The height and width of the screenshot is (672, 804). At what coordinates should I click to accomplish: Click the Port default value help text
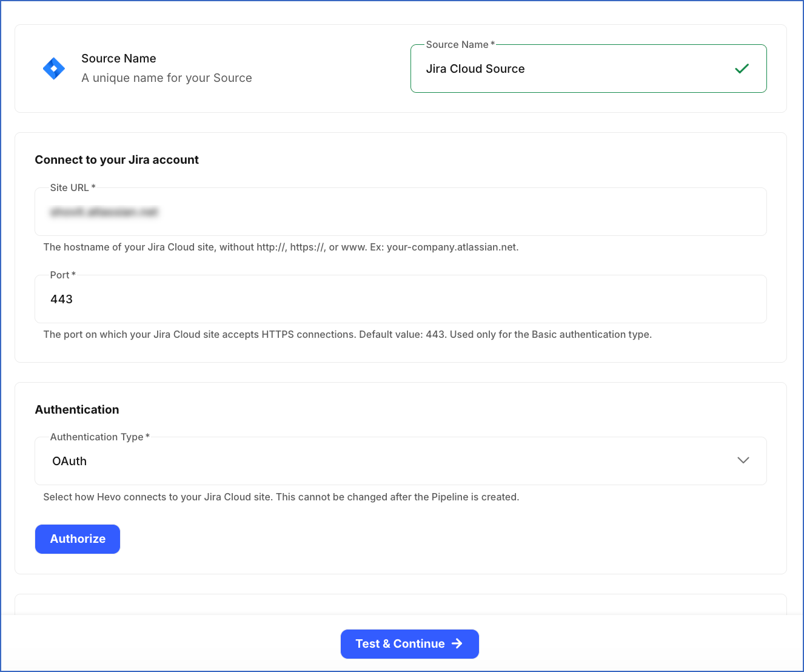coord(347,334)
